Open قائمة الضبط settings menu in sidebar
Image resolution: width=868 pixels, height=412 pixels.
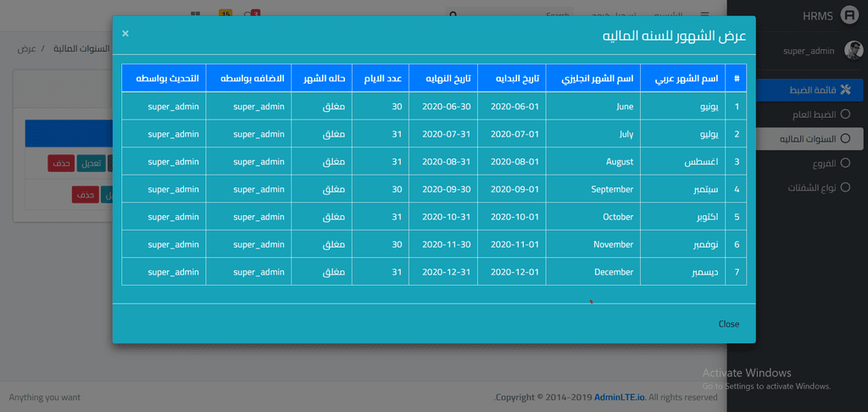pyautogui.click(x=810, y=90)
